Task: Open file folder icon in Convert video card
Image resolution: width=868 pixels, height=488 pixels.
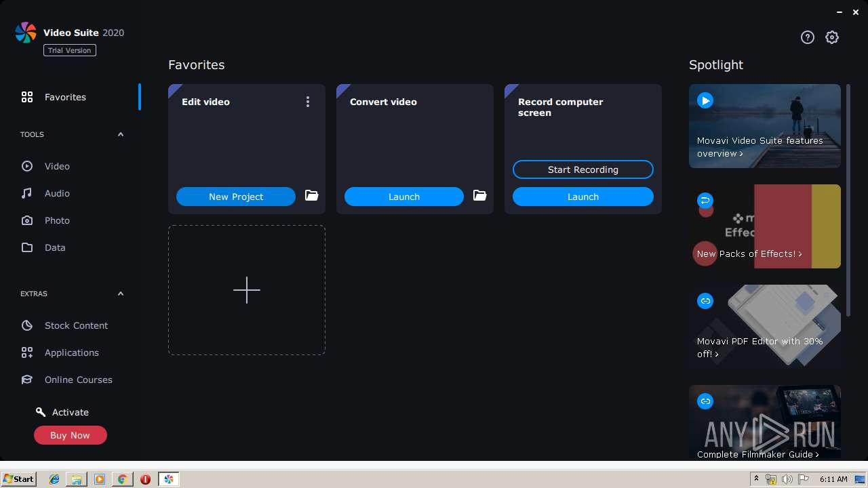Action: pyautogui.click(x=479, y=195)
